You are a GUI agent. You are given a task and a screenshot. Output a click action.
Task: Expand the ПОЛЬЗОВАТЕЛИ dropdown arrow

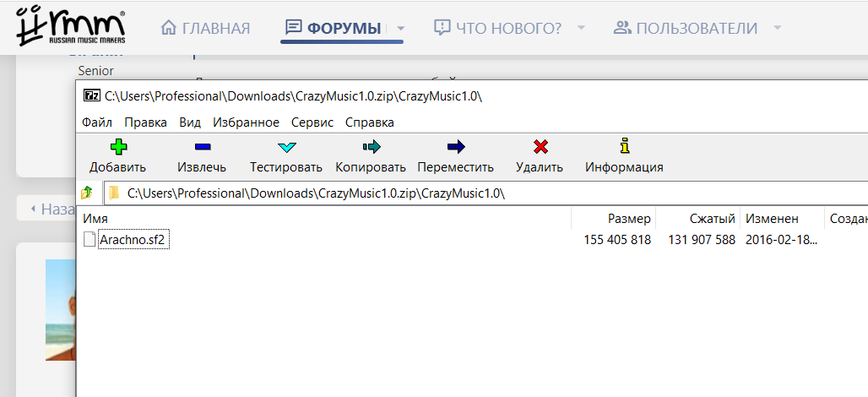[x=777, y=28]
